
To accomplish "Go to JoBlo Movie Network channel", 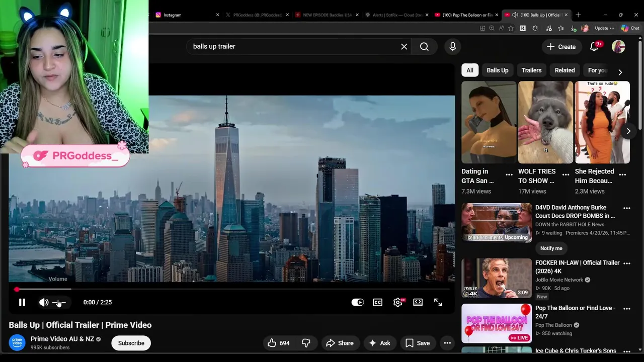I will [x=559, y=280].
